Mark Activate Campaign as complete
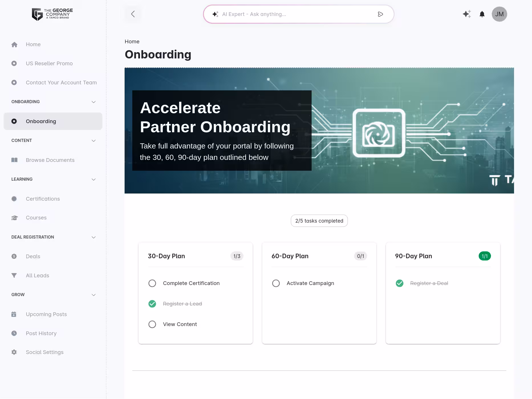 [x=276, y=283]
